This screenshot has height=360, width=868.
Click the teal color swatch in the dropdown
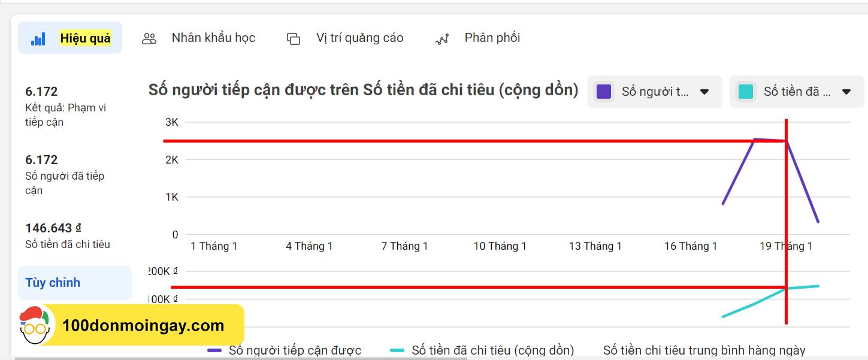[x=746, y=92]
